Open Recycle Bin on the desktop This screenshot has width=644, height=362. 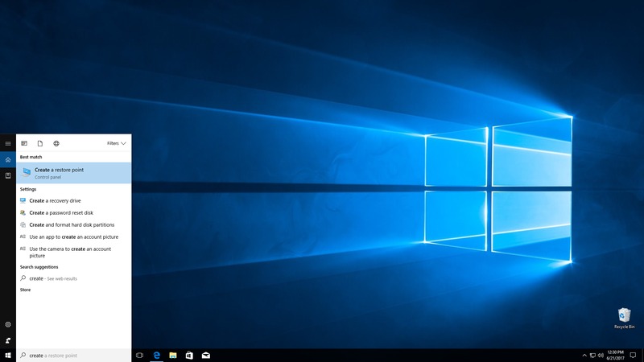click(x=624, y=317)
